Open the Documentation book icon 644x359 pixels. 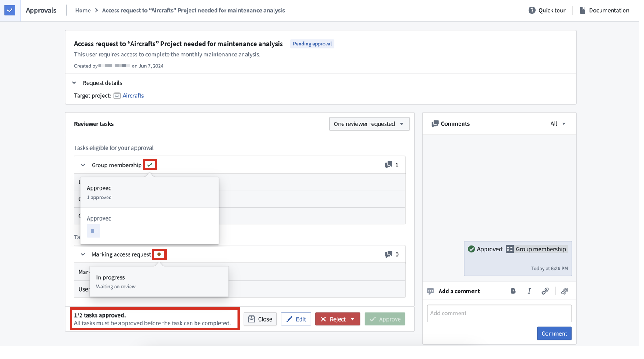coord(582,10)
